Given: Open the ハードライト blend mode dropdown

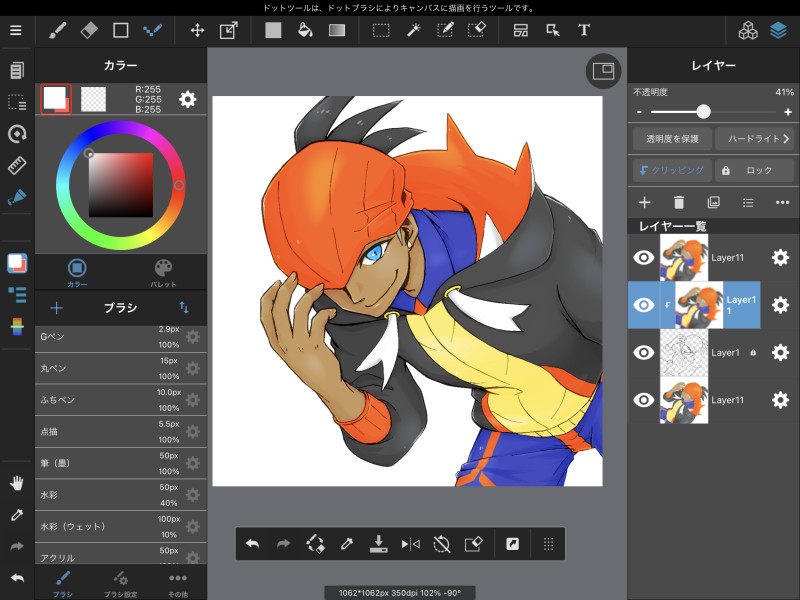Looking at the screenshot, I should (755, 138).
